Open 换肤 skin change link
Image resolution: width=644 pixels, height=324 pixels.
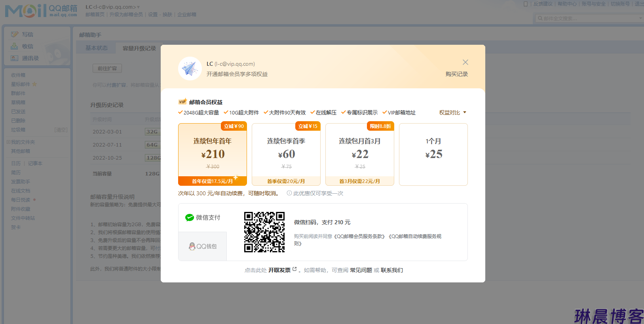tap(167, 15)
